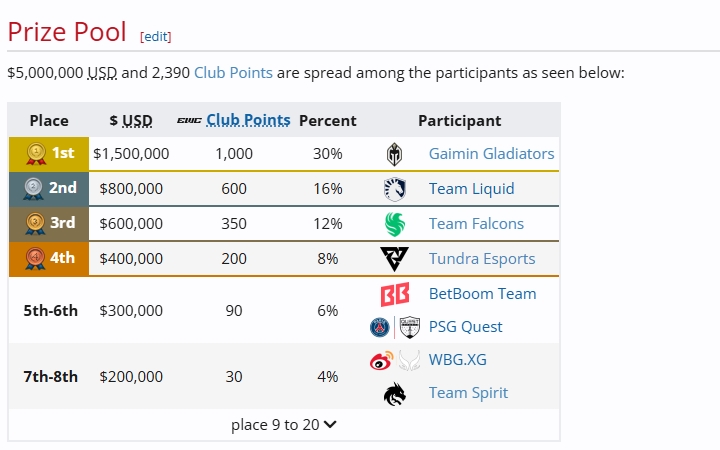
Task: Open the Team Liquid team page
Action: coord(472,189)
